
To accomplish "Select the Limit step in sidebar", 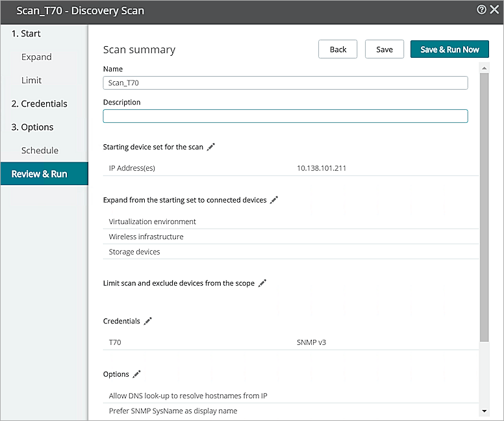I will tap(31, 81).
